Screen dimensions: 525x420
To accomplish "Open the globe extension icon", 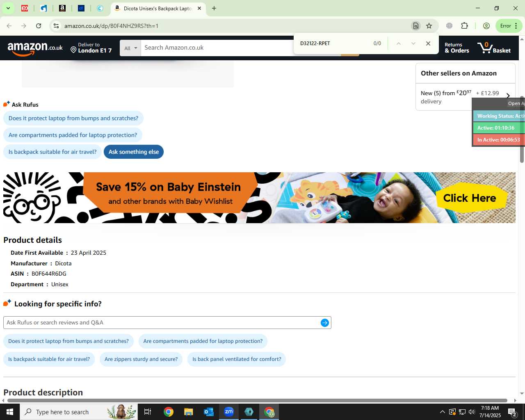I will coord(450,26).
